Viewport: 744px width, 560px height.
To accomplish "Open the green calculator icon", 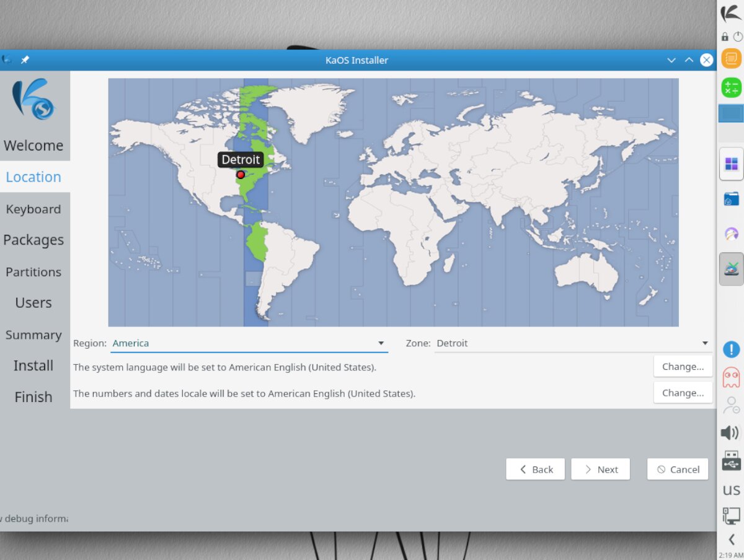I will tap(731, 87).
